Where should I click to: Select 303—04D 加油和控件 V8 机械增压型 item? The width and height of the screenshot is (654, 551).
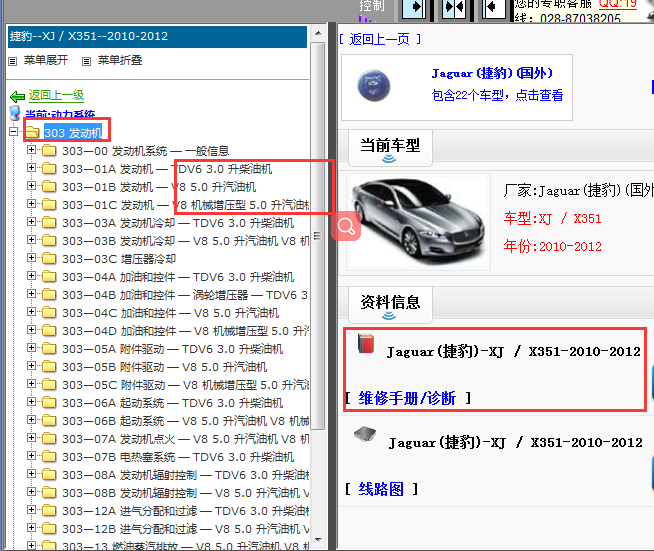pos(186,331)
